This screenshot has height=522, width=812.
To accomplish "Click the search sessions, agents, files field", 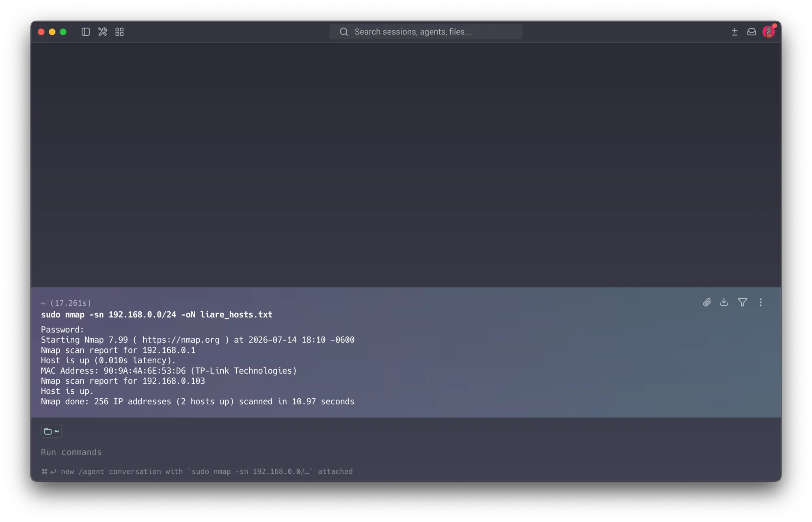I will (426, 32).
